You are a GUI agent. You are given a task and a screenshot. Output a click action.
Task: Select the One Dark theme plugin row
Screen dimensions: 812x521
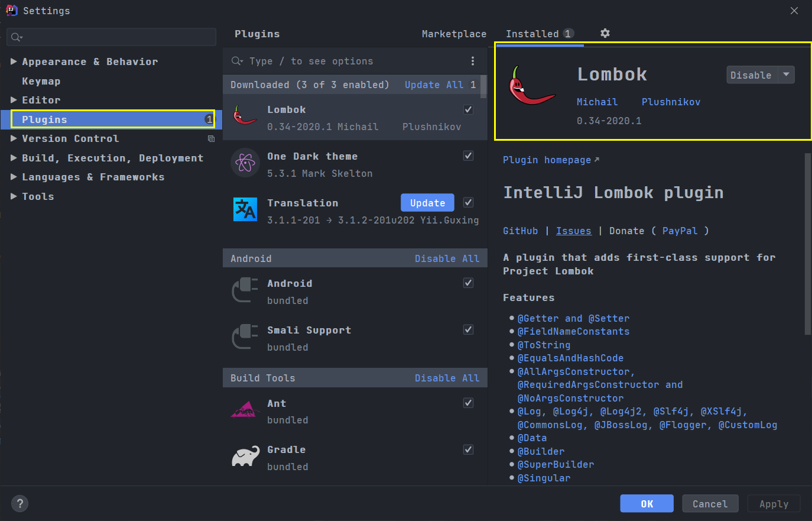tap(355, 164)
